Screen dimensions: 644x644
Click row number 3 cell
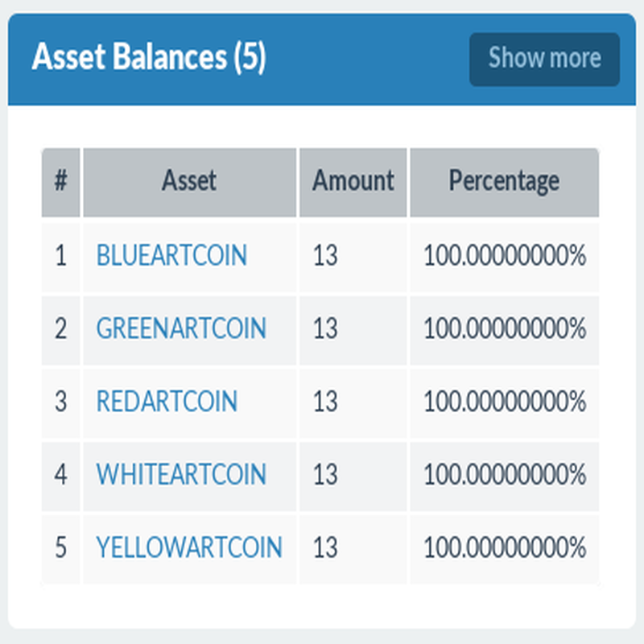[x=61, y=402]
